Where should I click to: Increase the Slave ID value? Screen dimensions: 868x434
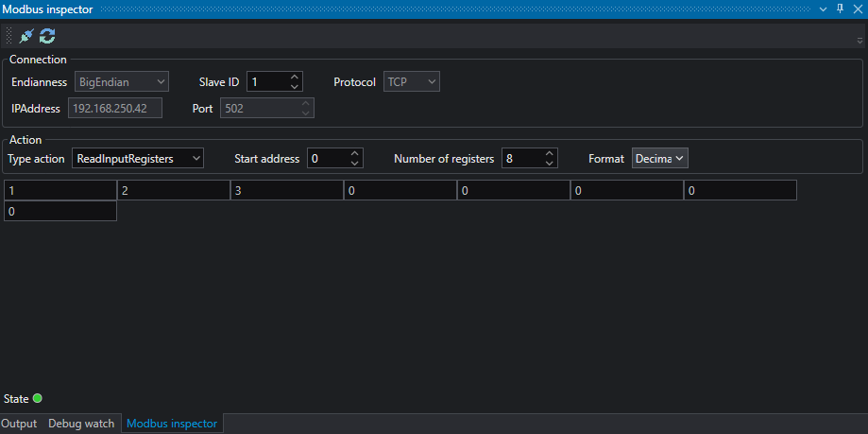[x=295, y=77]
